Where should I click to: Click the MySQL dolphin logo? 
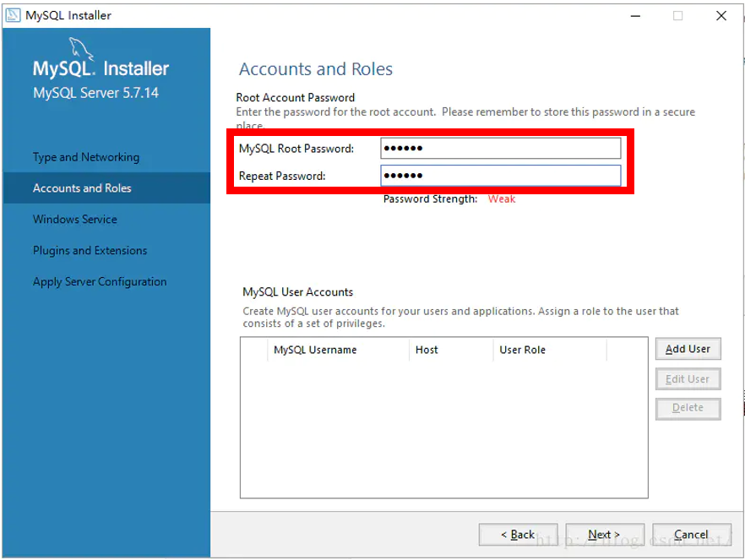pyautogui.click(x=81, y=49)
